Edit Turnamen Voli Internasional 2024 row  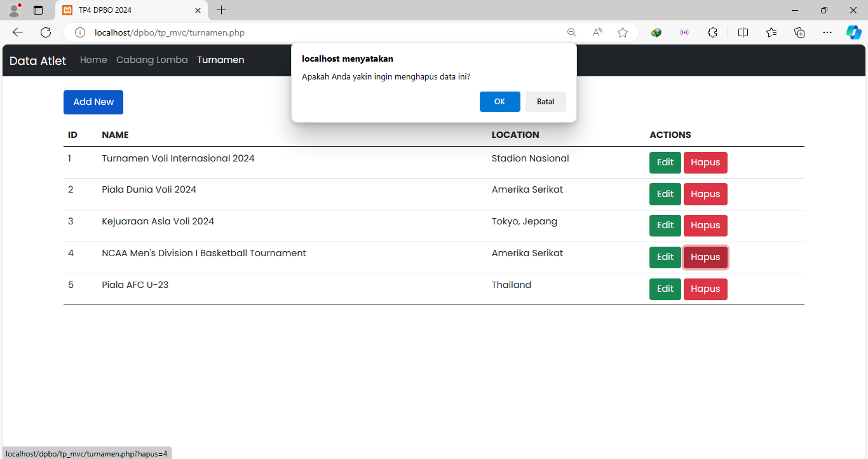click(x=665, y=163)
